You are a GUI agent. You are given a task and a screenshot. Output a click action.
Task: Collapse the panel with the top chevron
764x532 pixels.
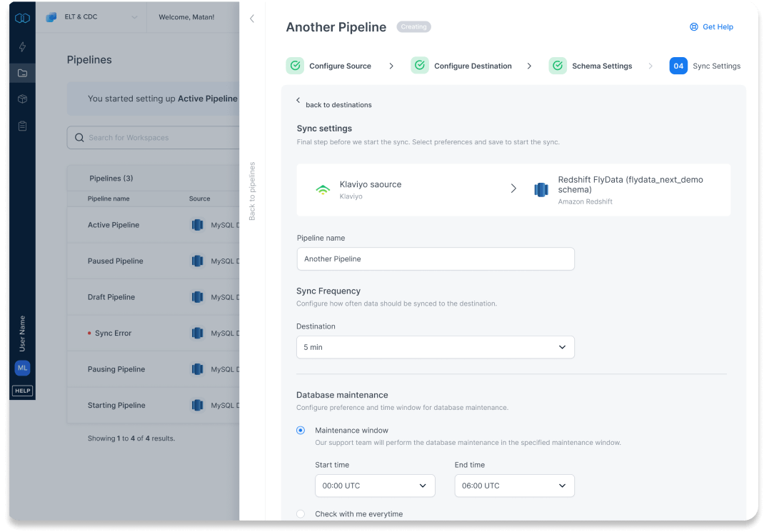click(252, 19)
